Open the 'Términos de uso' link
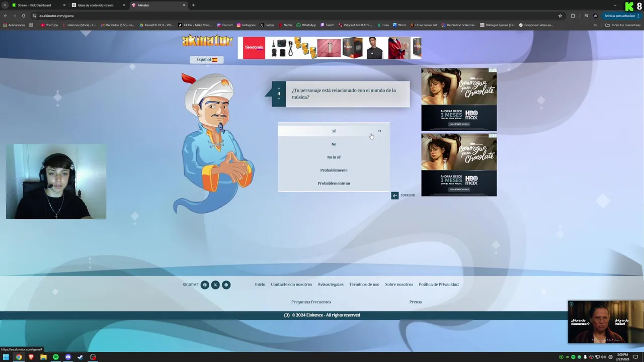This screenshot has height=362, width=644. click(364, 285)
